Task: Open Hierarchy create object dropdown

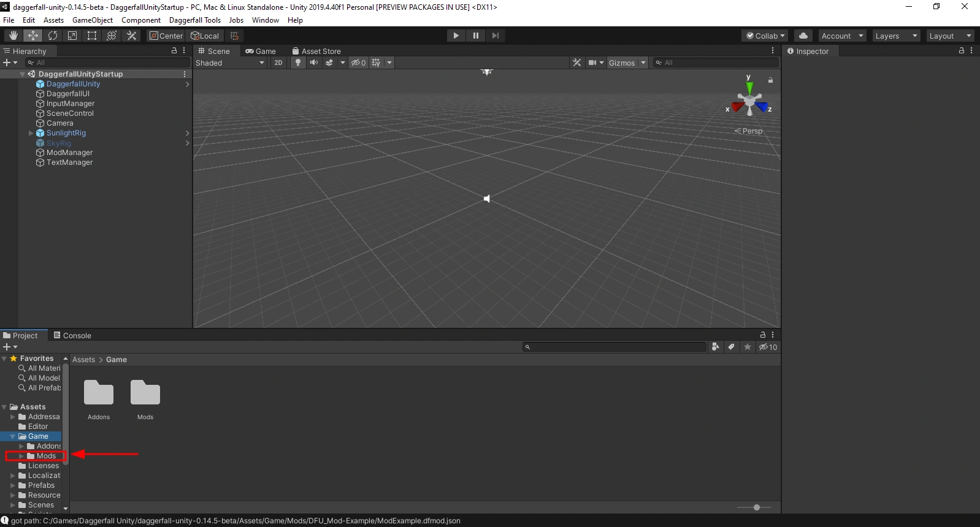Action: point(10,63)
